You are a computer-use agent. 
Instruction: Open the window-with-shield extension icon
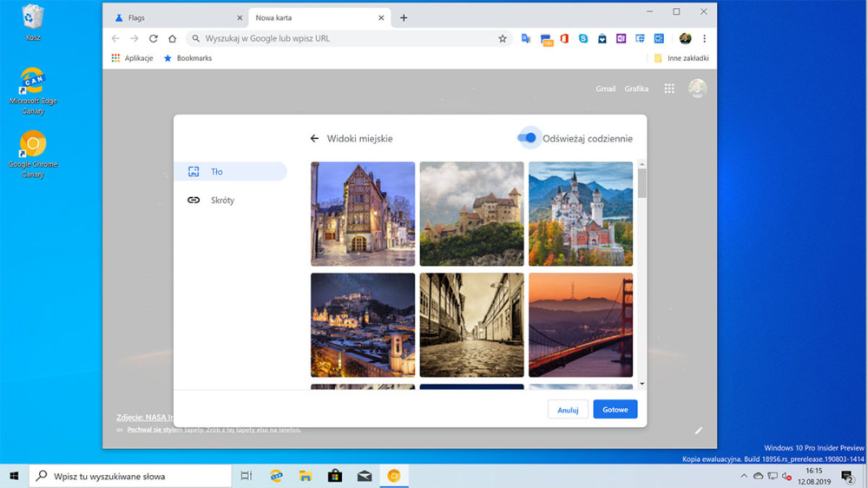[640, 39]
